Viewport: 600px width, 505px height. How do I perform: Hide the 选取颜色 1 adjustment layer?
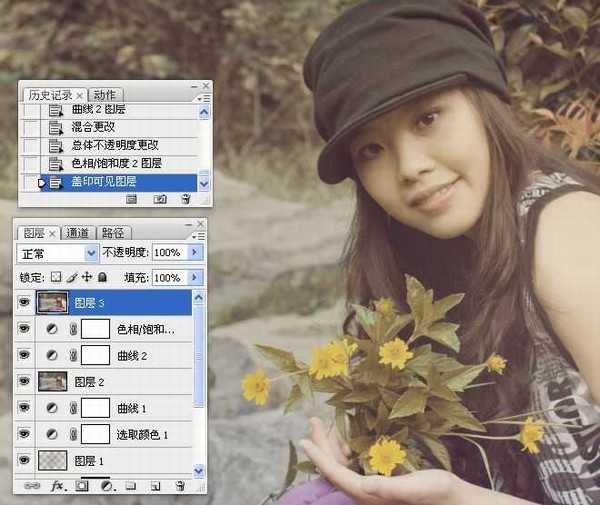tap(25, 433)
